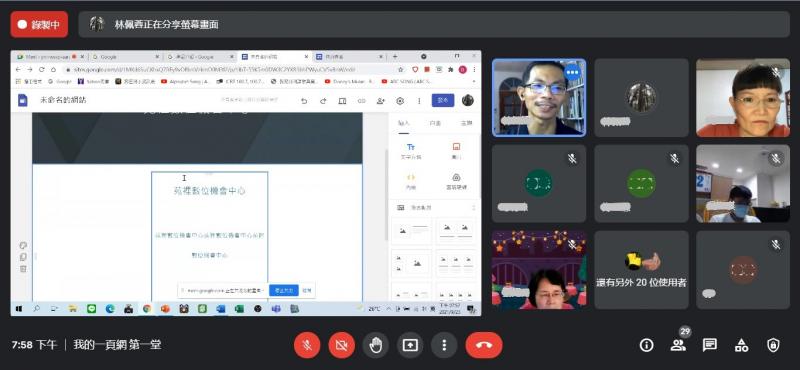This screenshot has width=800, height=370.
Task: Choose the single image with text layout
Action: coord(411,231)
